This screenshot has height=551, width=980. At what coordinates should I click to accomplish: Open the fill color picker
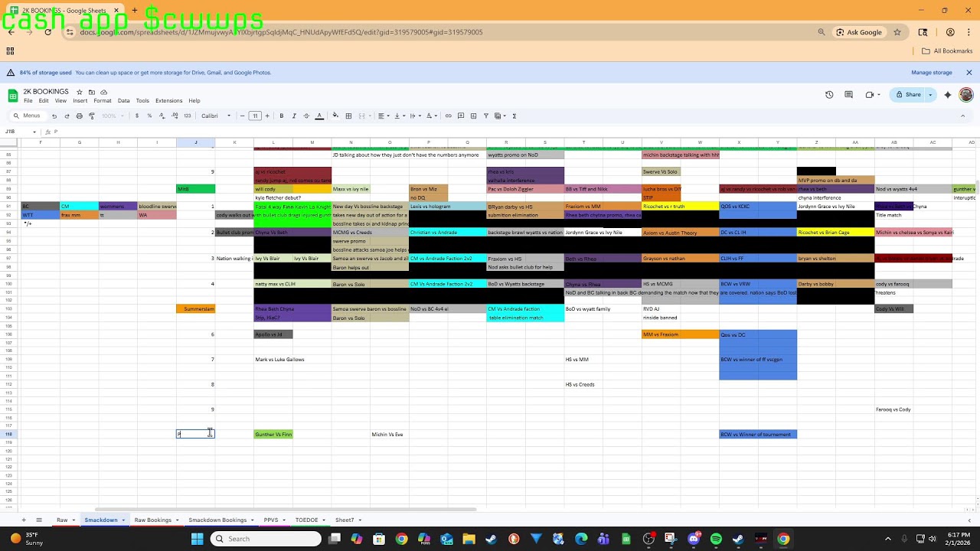tap(335, 116)
